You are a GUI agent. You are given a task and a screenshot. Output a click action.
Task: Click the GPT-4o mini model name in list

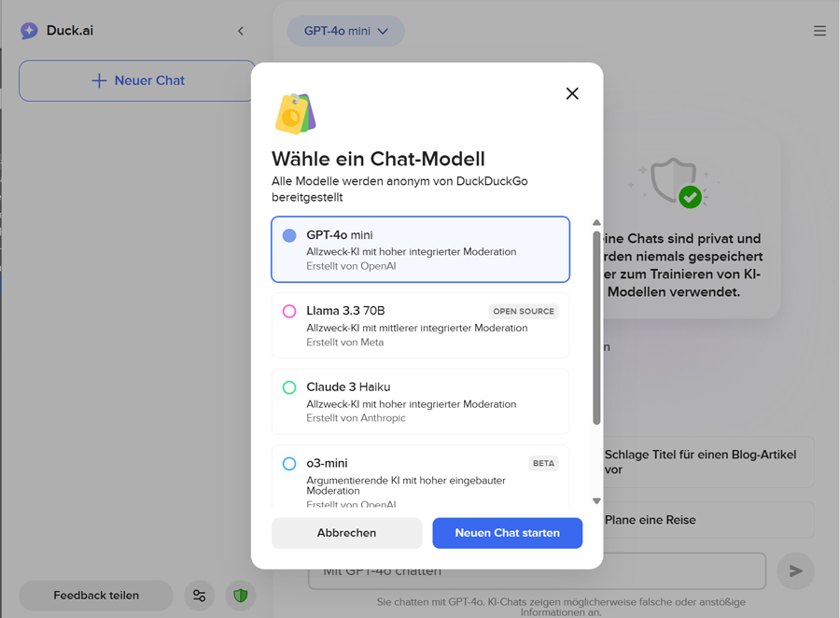coord(340,234)
